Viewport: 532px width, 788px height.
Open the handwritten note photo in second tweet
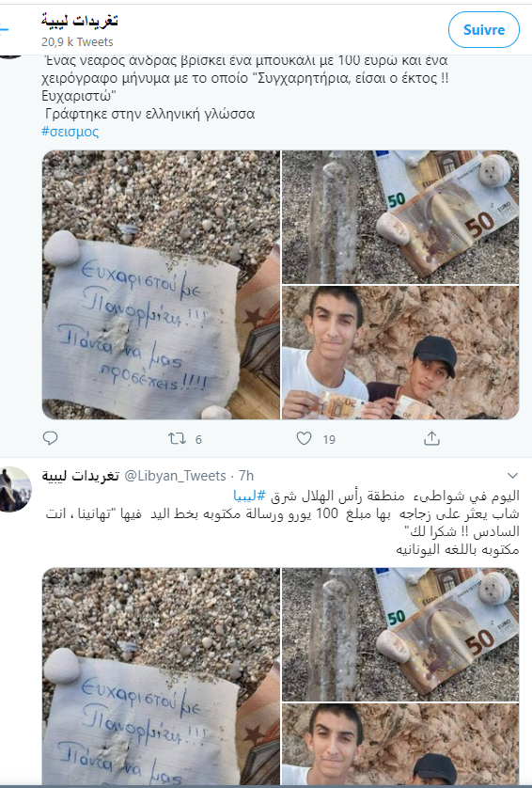[x=161, y=676]
